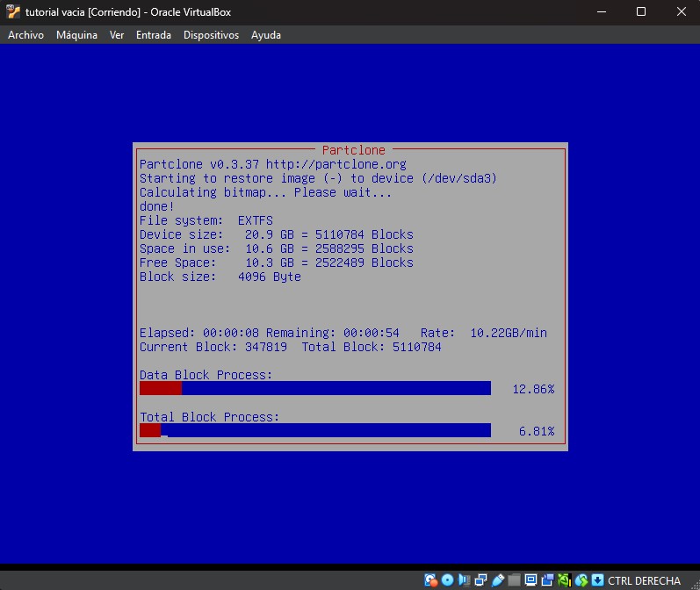Click the 'Current Block: 347819' value

tap(213, 347)
